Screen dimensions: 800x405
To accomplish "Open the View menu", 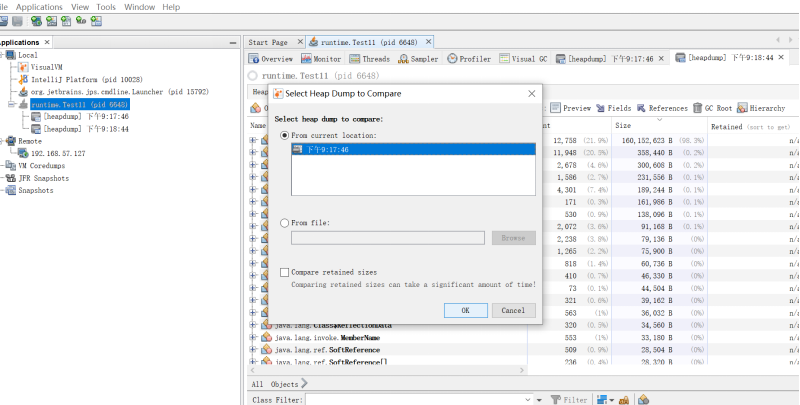I will tap(80, 7).
